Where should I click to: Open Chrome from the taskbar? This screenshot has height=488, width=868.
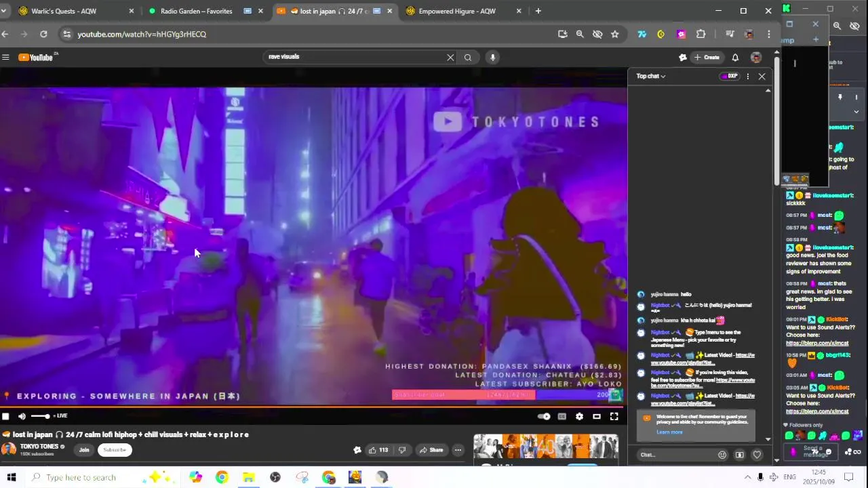click(222, 477)
